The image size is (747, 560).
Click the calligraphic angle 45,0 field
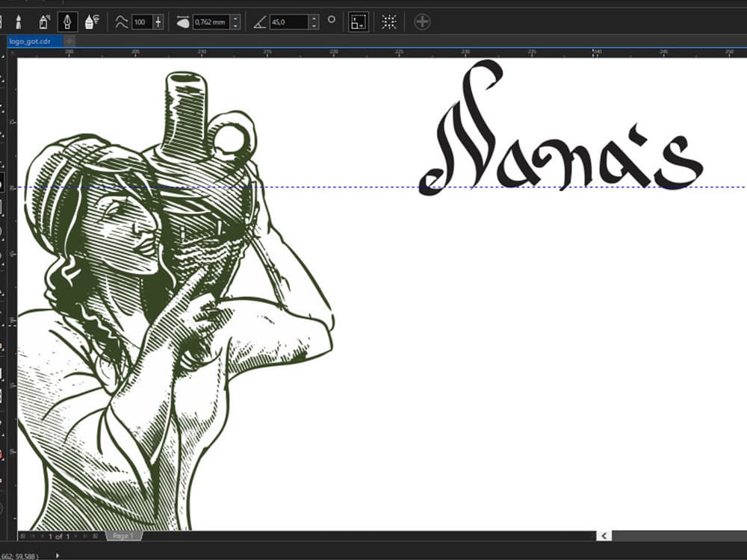(x=289, y=22)
